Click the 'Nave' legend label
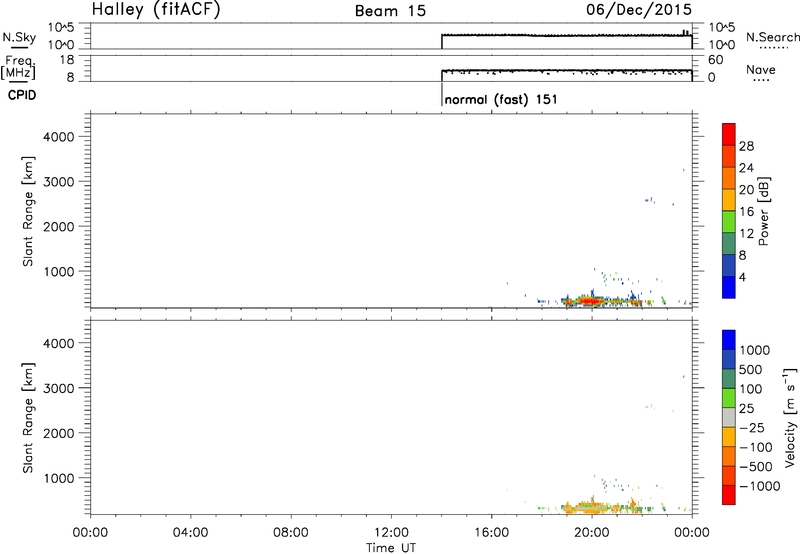Screen dimensions: 800x554 tap(761, 70)
